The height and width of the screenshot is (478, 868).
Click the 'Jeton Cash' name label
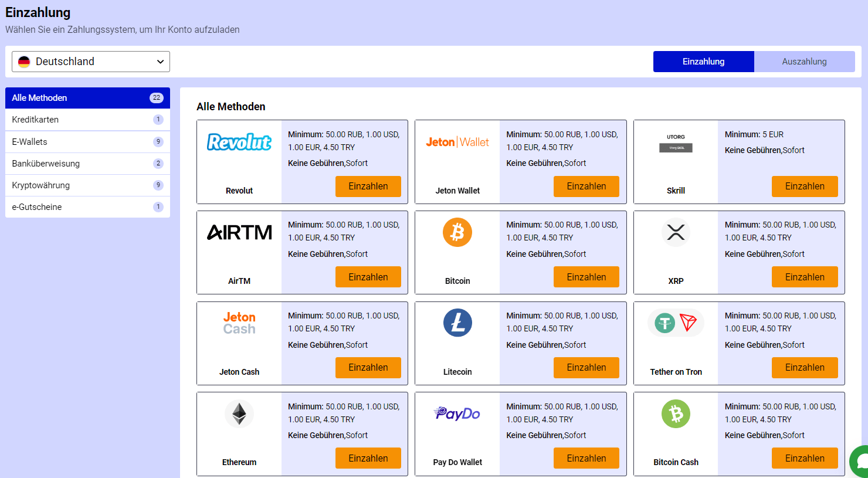point(239,372)
